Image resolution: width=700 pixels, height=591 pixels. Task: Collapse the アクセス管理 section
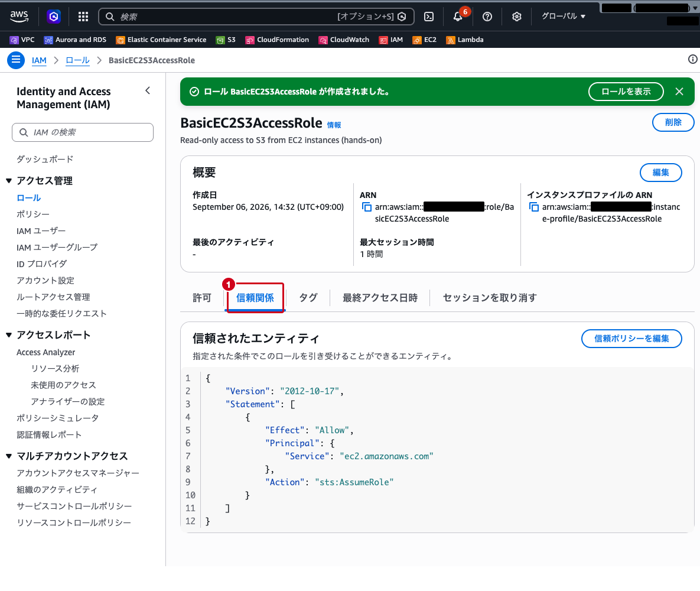click(8, 180)
